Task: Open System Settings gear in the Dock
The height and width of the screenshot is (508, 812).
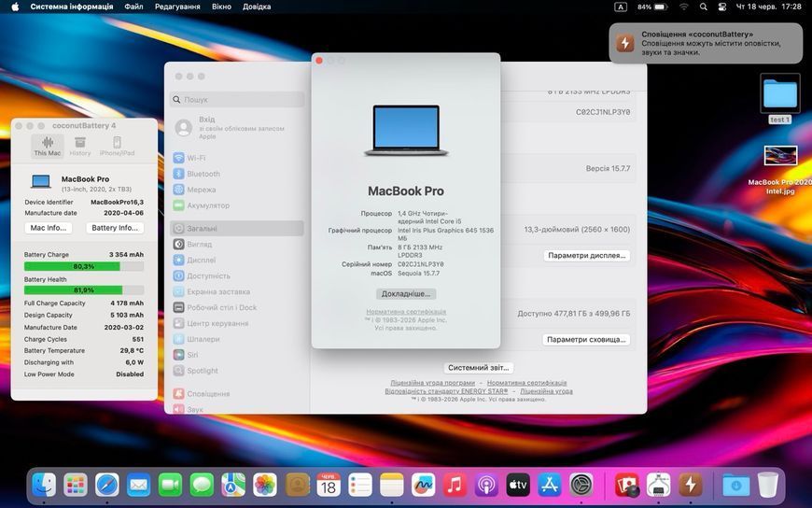Action: point(581,486)
